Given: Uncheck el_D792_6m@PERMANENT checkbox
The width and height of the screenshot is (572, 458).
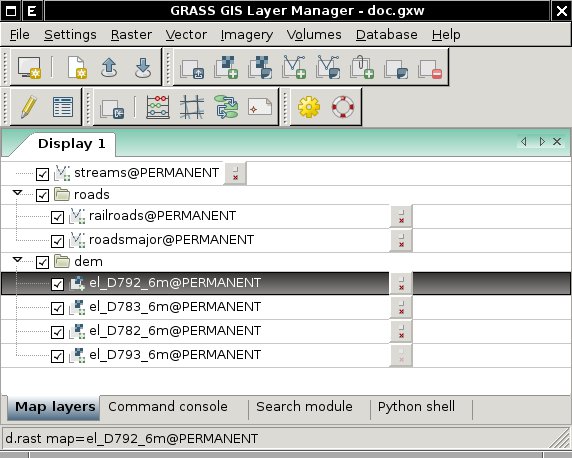Looking at the screenshot, I should click(57, 284).
